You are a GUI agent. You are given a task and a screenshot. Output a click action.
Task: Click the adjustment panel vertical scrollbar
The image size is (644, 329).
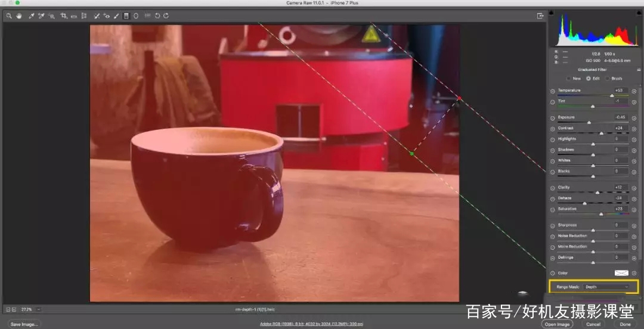pos(641,172)
